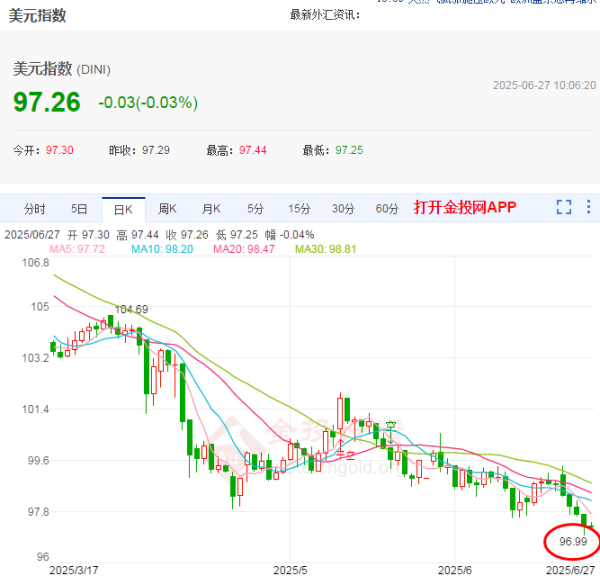Click the 97.8 price axis label
This screenshot has height=576, width=600.
38,512
